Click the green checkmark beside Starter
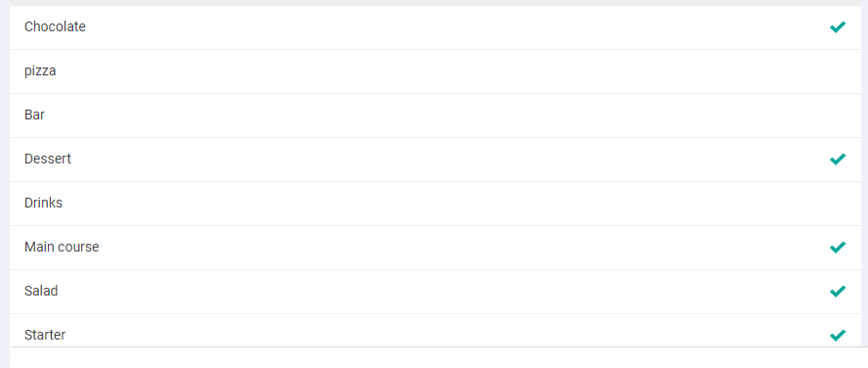This screenshot has height=368, width=868. (x=838, y=336)
